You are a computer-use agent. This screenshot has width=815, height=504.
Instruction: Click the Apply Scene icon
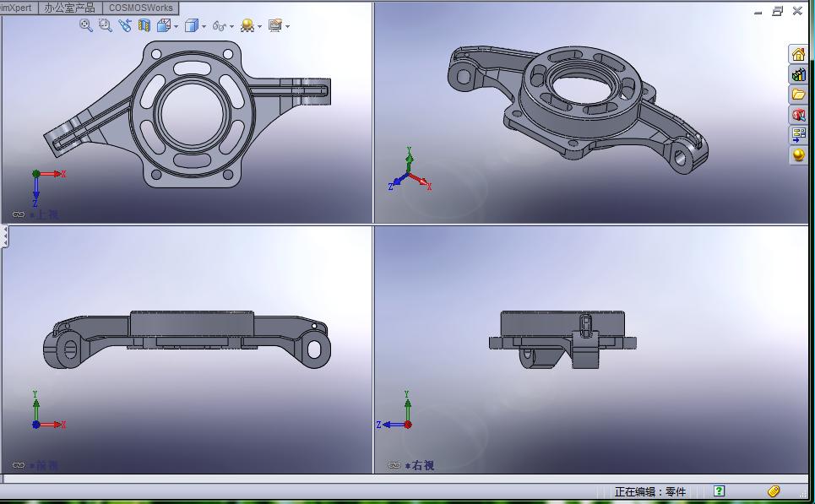tap(247, 25)
